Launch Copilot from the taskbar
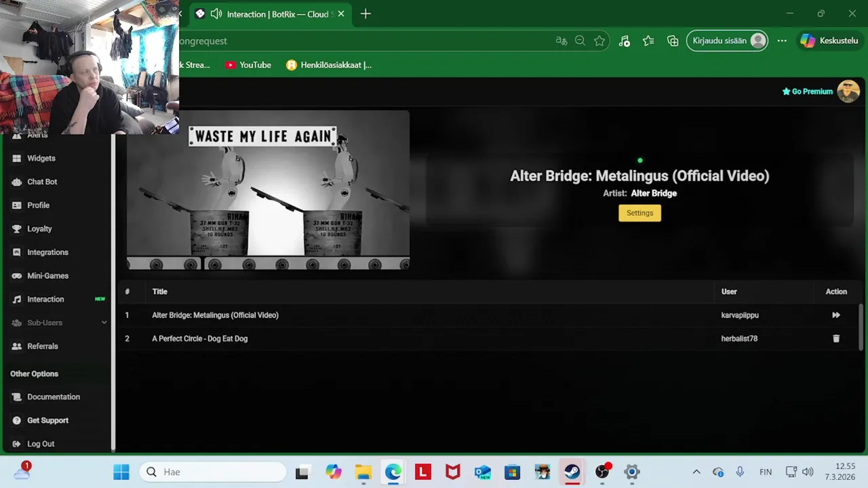 [333, 472]
